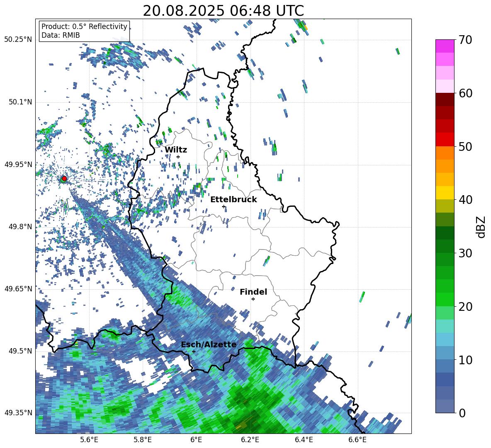Click the Esch/Alzette city label
Image resolution: width=491 pixels, height=448 pixels.
(209, 345)
